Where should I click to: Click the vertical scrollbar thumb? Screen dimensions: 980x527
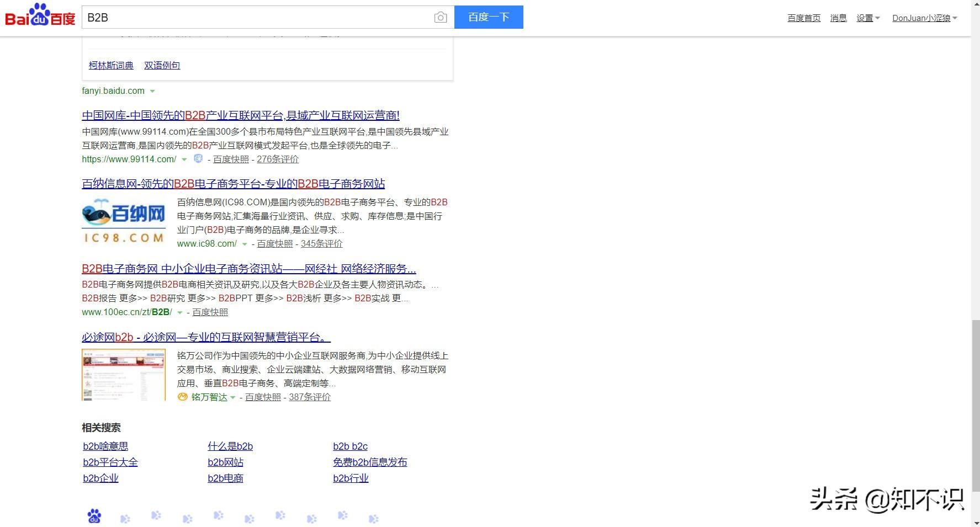[976, 405]
